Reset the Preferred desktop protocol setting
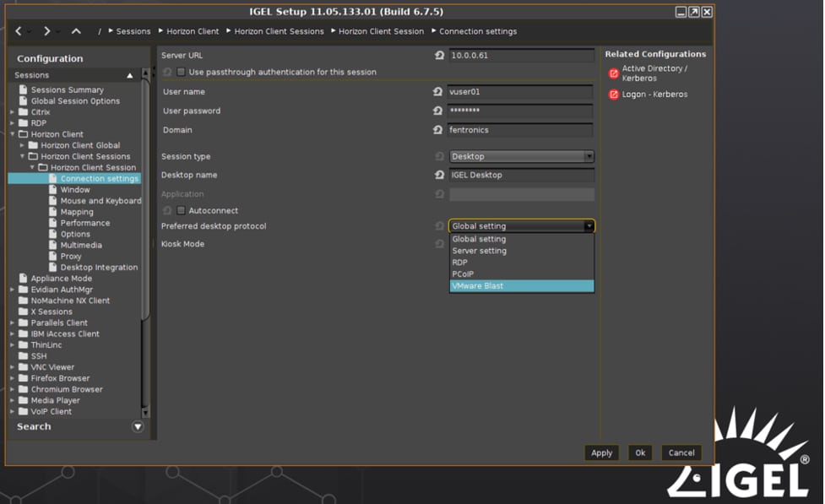Viewport: 825px width, 504px height. coord(439,225)
